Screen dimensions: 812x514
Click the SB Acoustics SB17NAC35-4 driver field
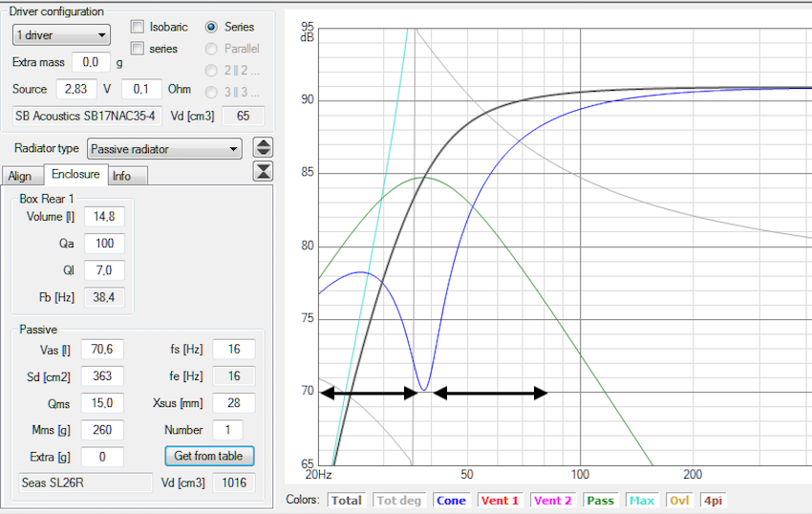(87, 116)
